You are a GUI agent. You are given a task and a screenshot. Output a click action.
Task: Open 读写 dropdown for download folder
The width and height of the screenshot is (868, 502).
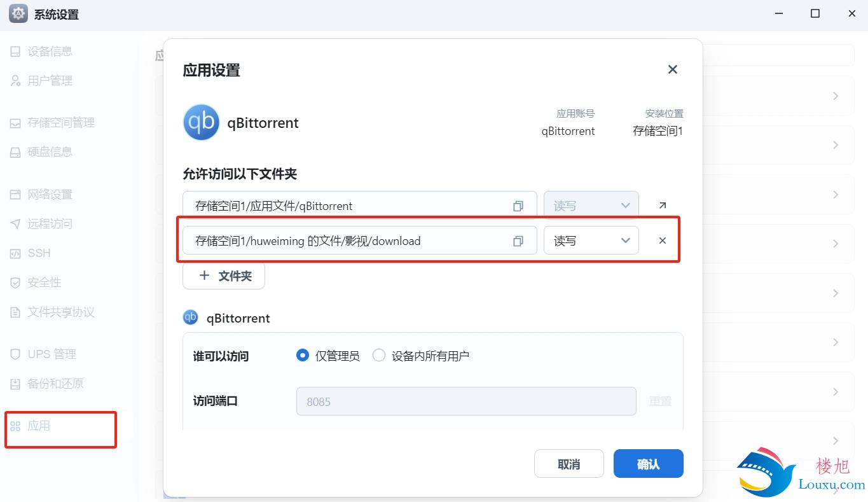coord(591,241)
